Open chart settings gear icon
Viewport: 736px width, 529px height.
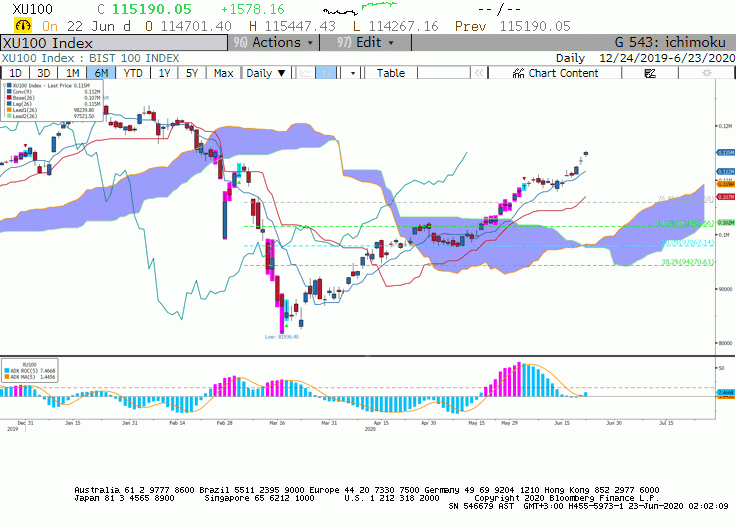[706, 73]
